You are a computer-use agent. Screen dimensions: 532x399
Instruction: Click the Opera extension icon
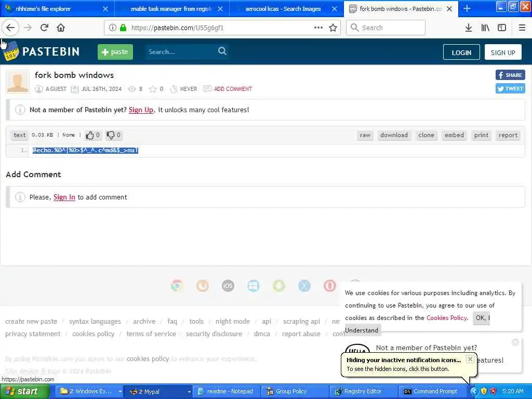(330, 286)
